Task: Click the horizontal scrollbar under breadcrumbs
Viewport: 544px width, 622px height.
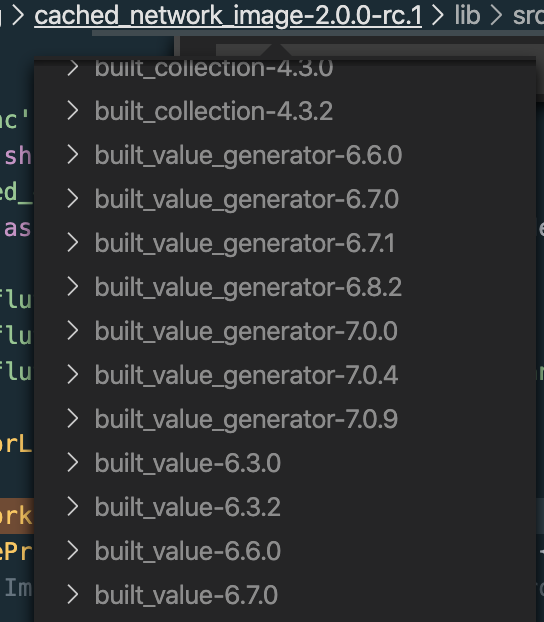Action: click(x=317, y=33)
